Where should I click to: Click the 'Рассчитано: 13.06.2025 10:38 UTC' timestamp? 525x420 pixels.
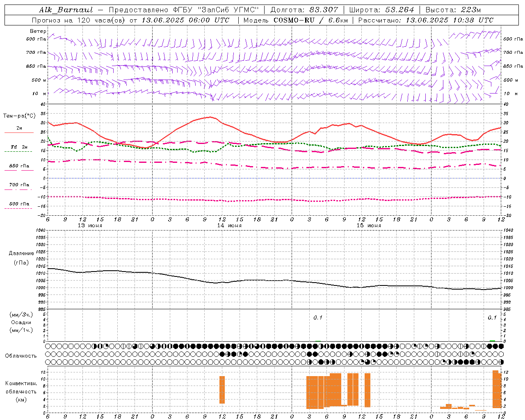[426, 20]
